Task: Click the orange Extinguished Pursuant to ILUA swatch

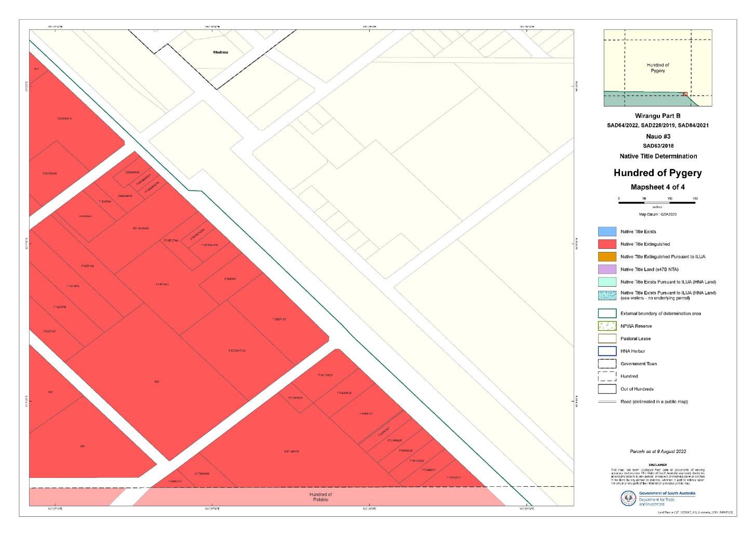Action: click(607, 257)
